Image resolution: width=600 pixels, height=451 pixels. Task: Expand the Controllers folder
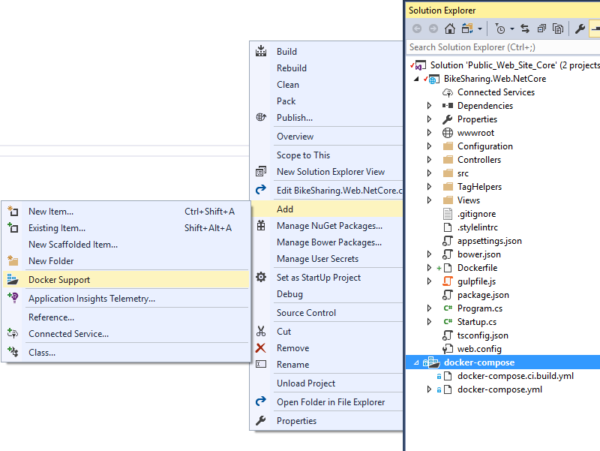click(x=429, y=160)
